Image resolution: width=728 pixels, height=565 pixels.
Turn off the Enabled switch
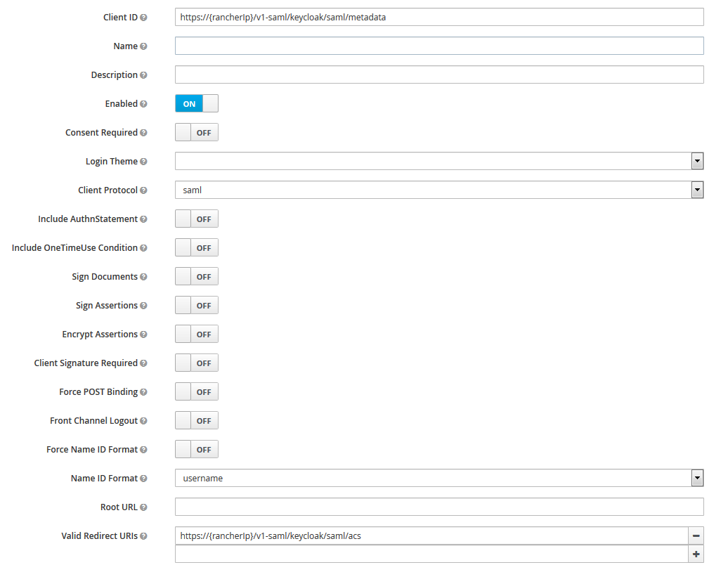coord(196,103)
